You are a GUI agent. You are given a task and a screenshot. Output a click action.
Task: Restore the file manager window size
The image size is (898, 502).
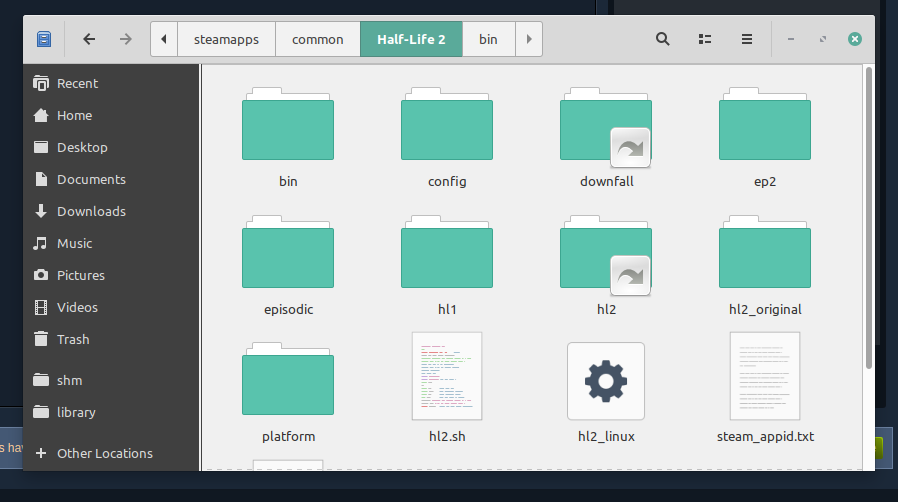click(823, 39)
